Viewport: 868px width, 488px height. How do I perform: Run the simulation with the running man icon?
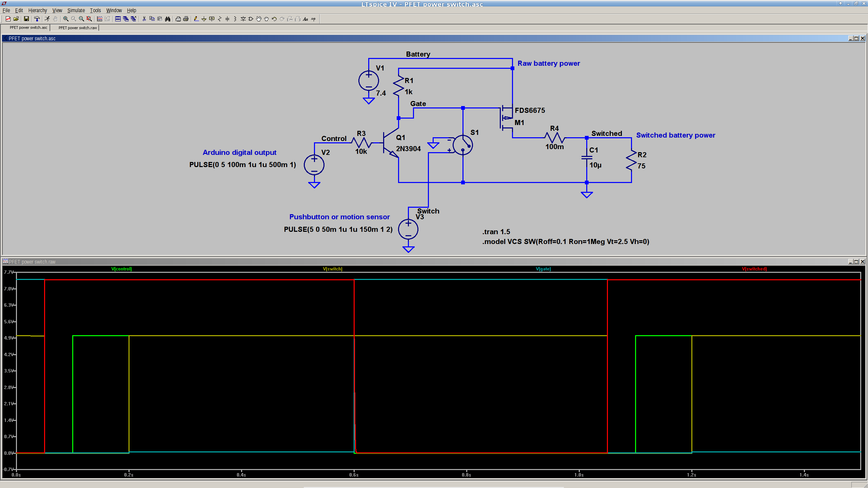(x=47, y=19)
